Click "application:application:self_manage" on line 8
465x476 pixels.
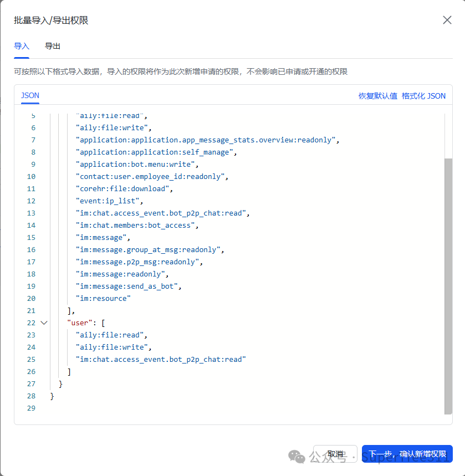tap(155, 152)
